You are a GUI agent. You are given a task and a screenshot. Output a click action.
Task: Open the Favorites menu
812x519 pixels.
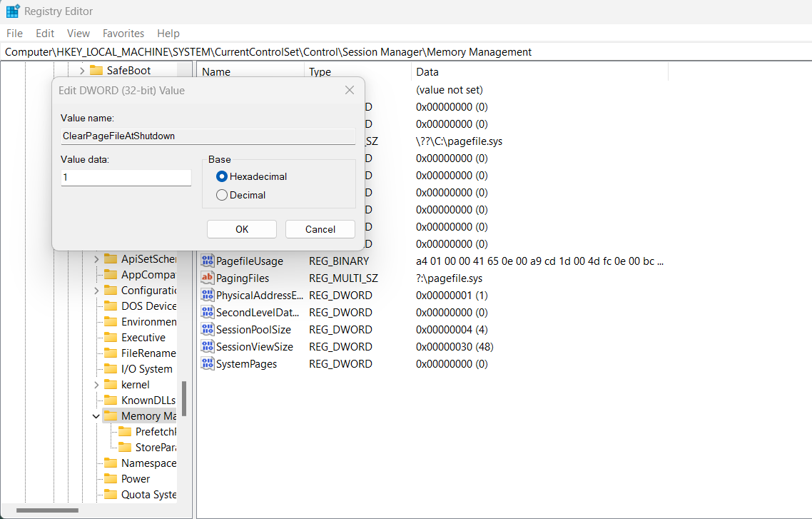coord(123,34)
